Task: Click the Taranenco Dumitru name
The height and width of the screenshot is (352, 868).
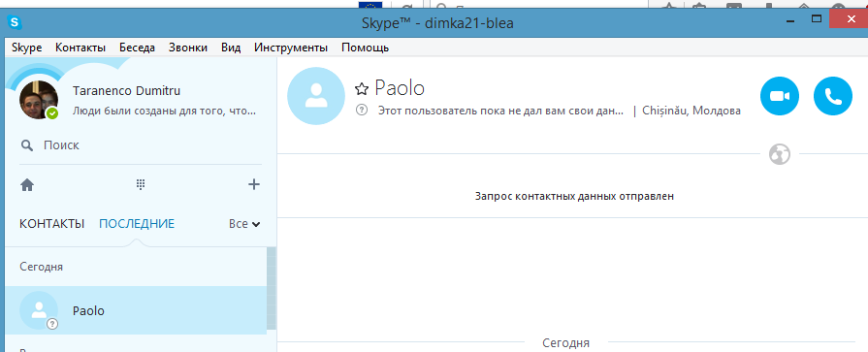Action: tap(126, 91)
